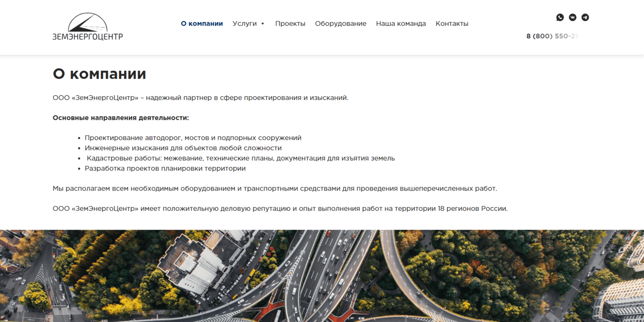The height and width of the screenshot is (322, 644).
Task: Navigate to the Проекты section
Action: pyautogui.click(x=290, y=23)
